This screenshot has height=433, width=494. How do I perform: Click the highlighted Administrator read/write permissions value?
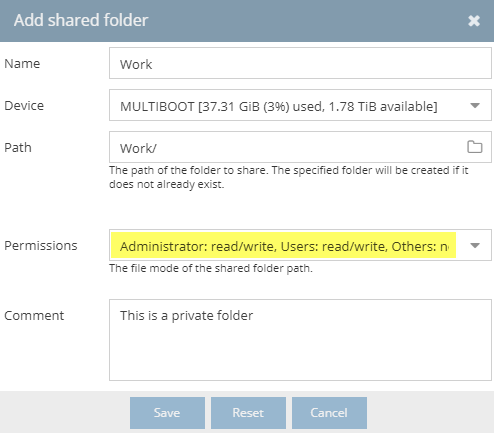tap(283, 245)
